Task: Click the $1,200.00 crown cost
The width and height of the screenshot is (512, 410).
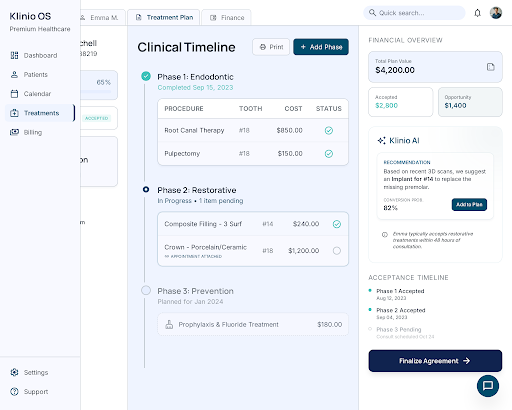Action: [x=304, y=251]
